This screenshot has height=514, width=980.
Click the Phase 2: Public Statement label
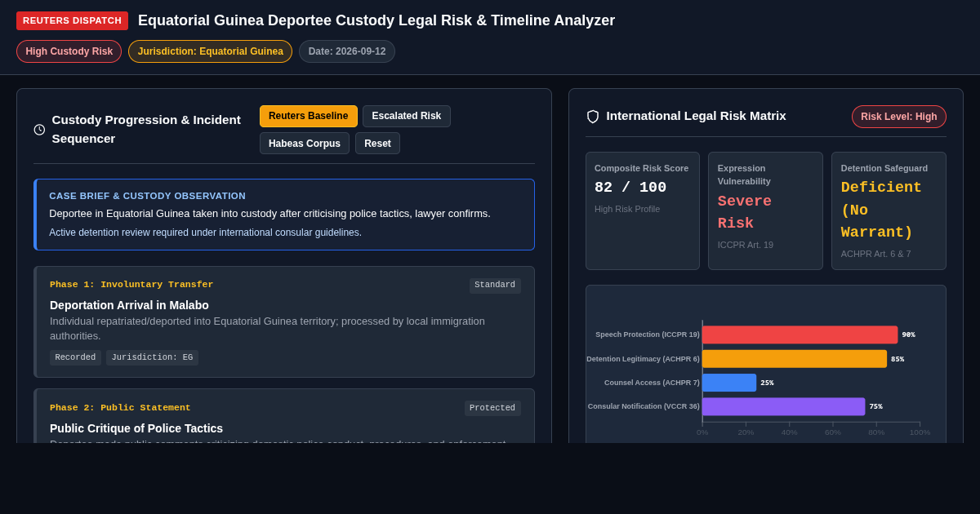(x=120, y=408)
